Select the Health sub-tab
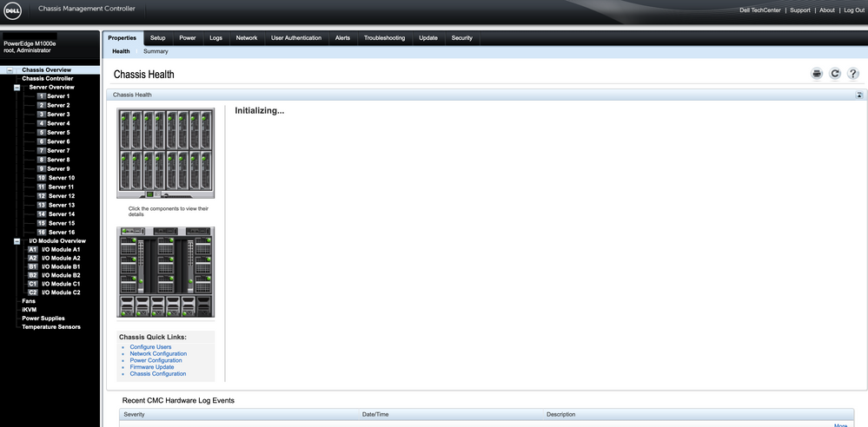The image size is (868, 427). coord(121,51)
